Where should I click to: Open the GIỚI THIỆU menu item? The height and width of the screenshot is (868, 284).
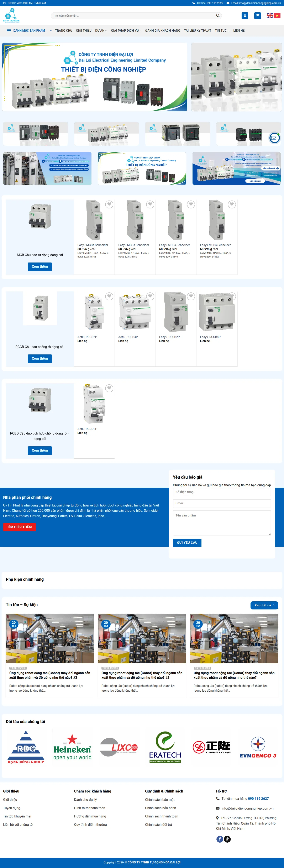coord(84,30)
